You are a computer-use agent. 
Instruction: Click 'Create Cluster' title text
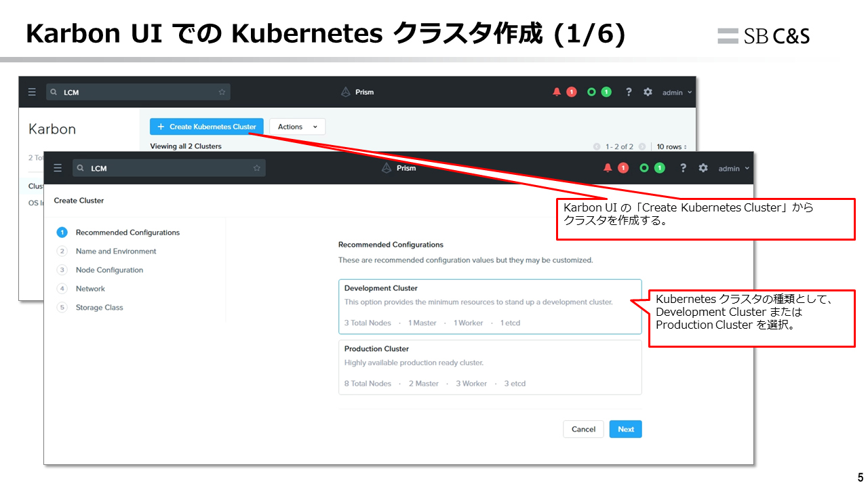coord(79,201)
